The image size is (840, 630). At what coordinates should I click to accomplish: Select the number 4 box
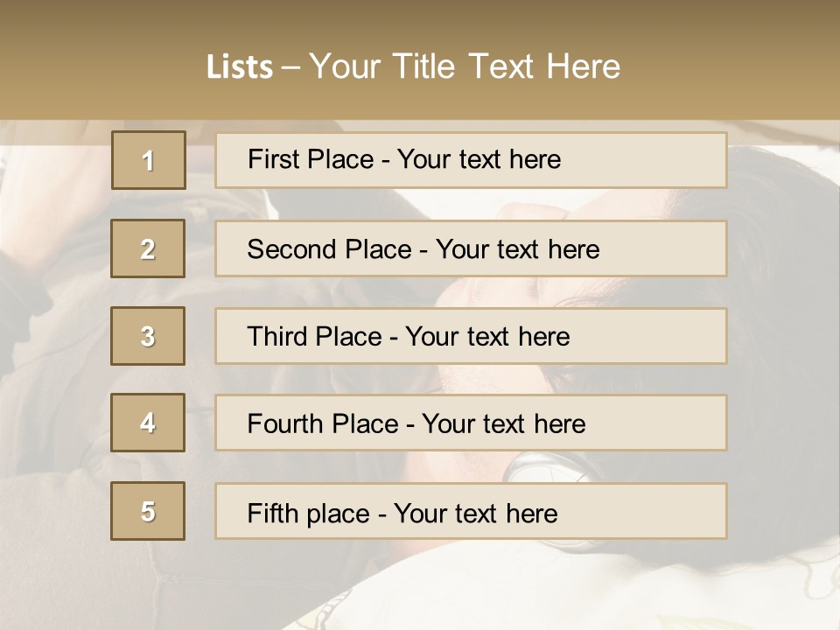[x=148, y=423]
